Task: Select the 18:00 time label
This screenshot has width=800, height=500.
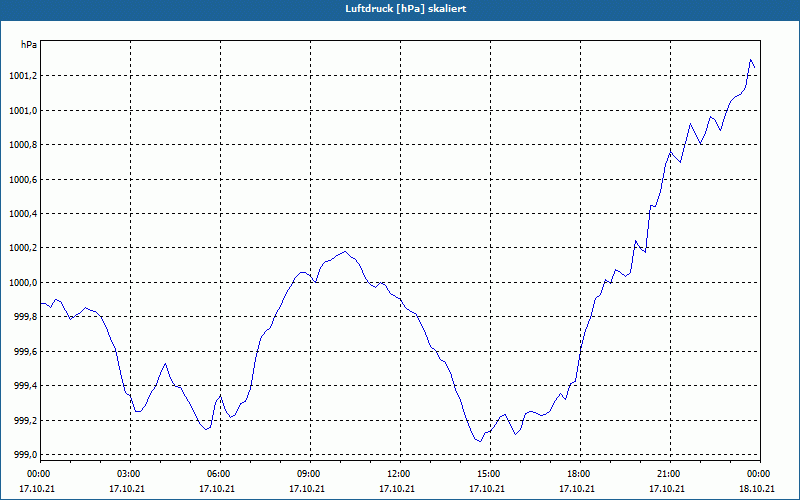Action: (577, 474)
